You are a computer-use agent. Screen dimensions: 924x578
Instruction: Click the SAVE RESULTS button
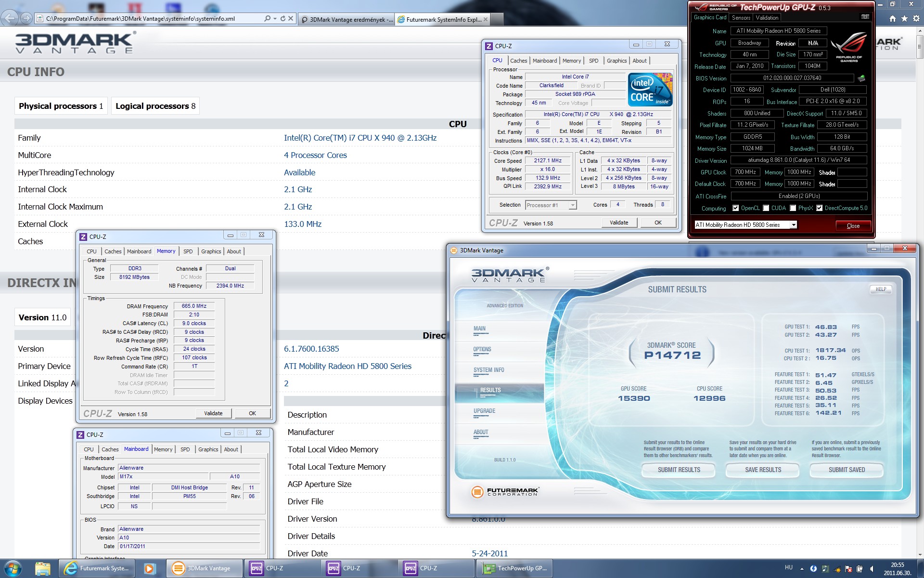[x=763, y=470]
